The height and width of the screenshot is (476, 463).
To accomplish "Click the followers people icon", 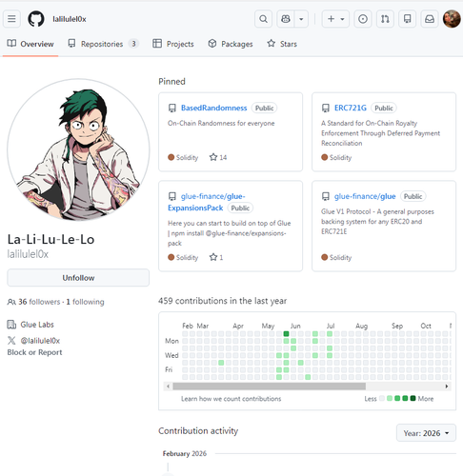I will tap(11, 302).
